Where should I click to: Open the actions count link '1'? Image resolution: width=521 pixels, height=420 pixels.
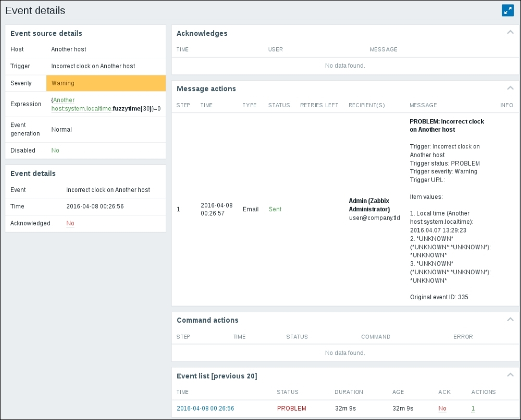pos(473,409)
